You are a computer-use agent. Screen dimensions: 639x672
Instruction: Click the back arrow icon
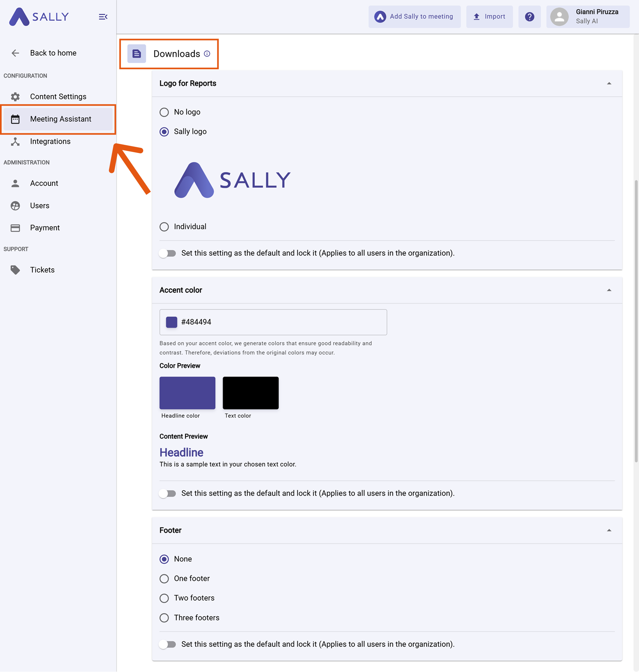coord(15,53)
